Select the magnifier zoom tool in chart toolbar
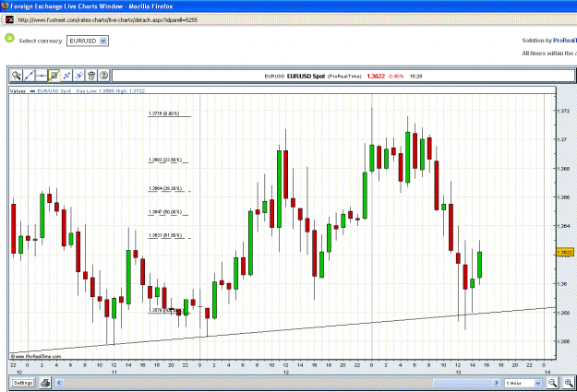Image resolution: width=577 pixels, height=392 pixels. pyautogui.click(x=17, y=76)
